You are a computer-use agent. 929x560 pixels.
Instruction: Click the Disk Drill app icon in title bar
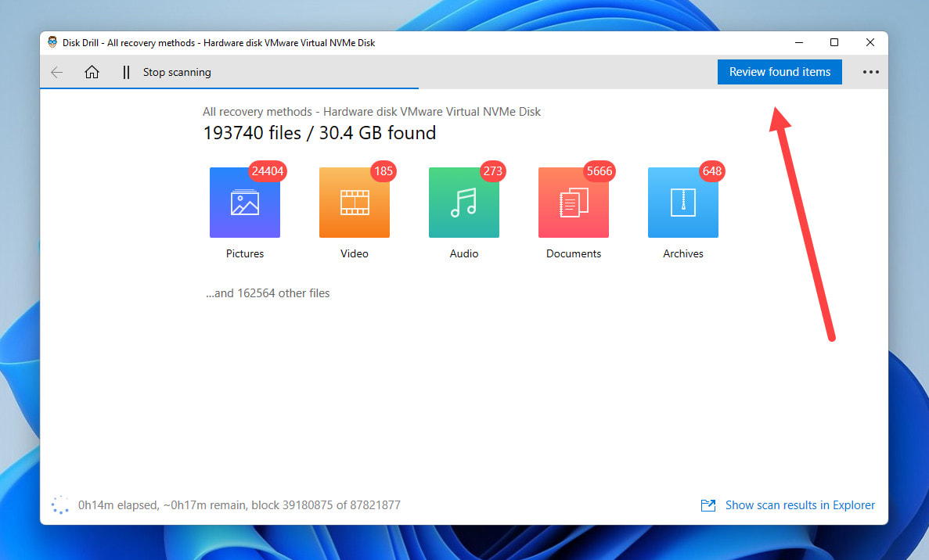(x=52, y=42)
